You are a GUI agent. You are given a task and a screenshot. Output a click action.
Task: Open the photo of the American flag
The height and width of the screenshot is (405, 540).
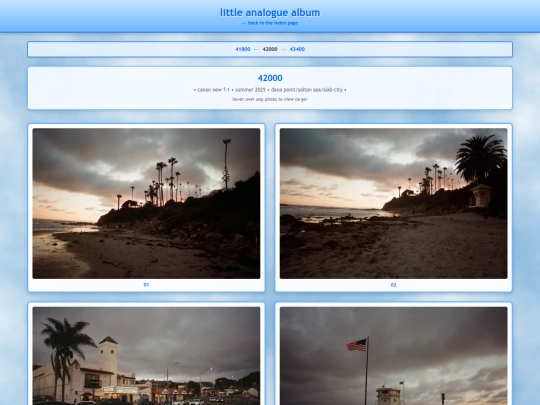click(x=394, y=356)
